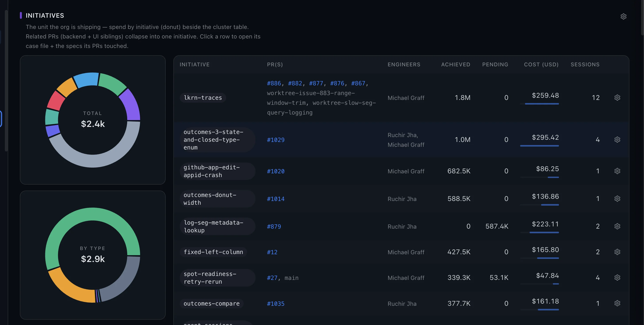Click worktree-issue-883-range-window-trim branch text
The image size is (644, 325).
click(311, 98)
